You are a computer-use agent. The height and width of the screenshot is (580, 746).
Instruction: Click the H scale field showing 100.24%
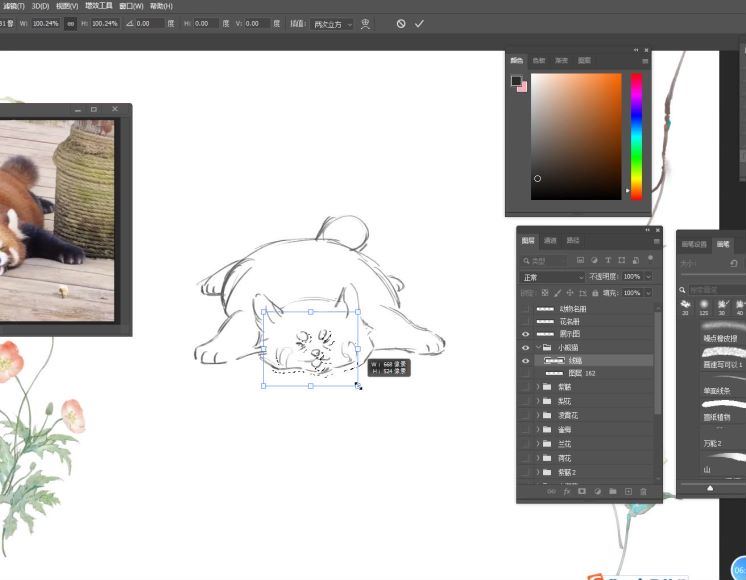click(x=105, y=23)
